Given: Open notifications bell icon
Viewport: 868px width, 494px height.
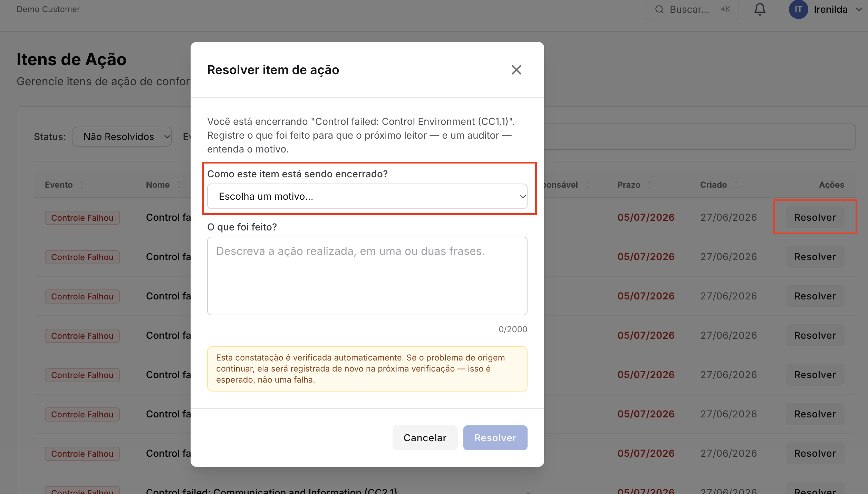Looking at the screenshot, I should coord(760,9).
